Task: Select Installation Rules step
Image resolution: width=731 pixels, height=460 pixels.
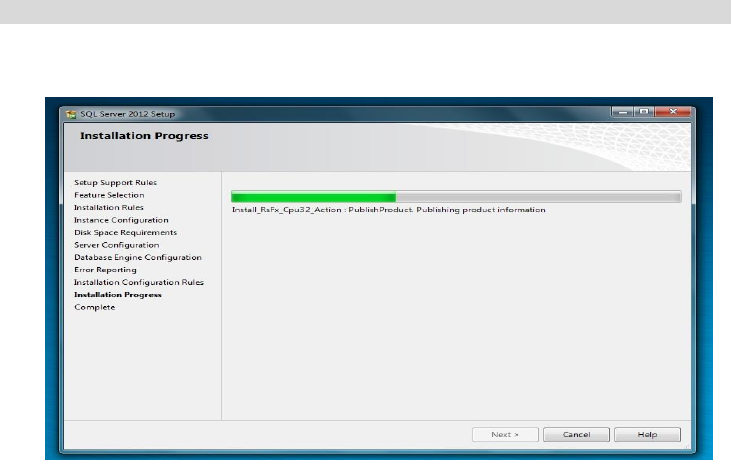Action: [109, 207]
